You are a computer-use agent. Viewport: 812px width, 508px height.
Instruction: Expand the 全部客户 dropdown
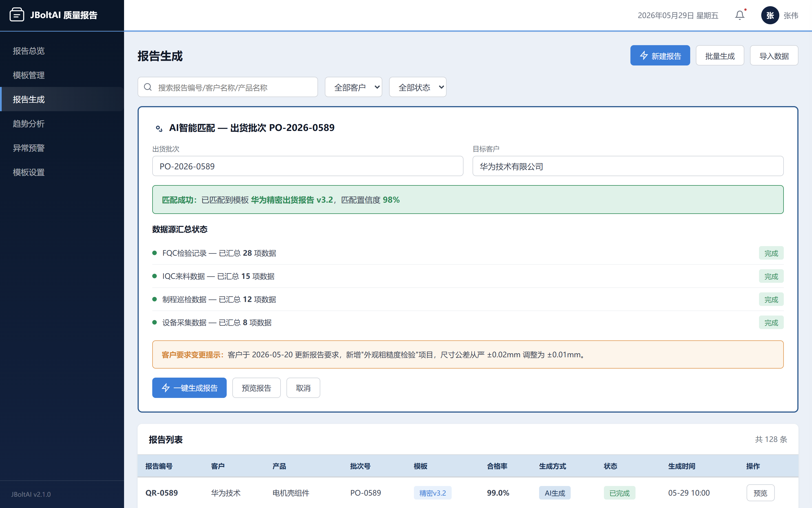pyautogui.click(x=353, y=87)
